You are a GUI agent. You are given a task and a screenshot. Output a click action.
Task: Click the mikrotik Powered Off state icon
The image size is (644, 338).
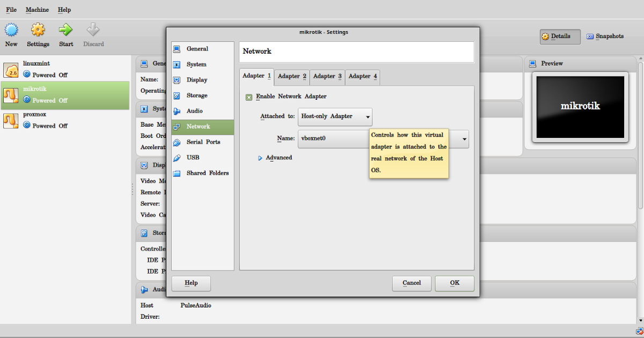pos(26,100)
